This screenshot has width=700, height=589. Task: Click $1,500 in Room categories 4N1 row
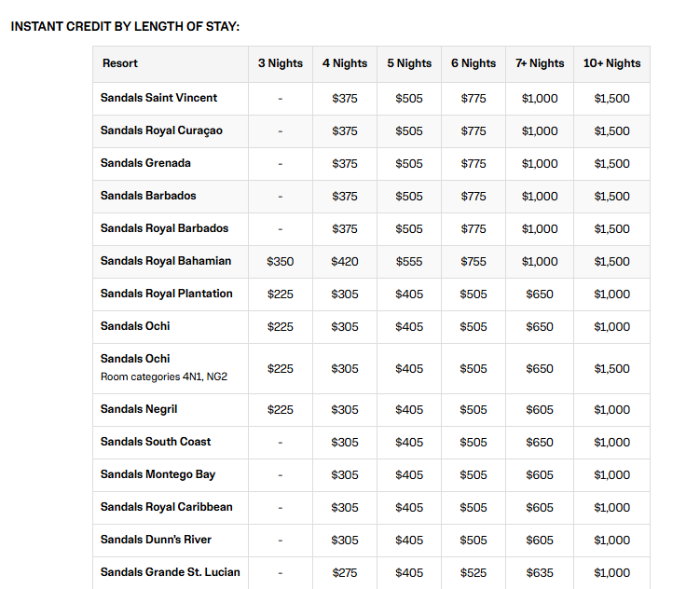(x=611, y=369)
